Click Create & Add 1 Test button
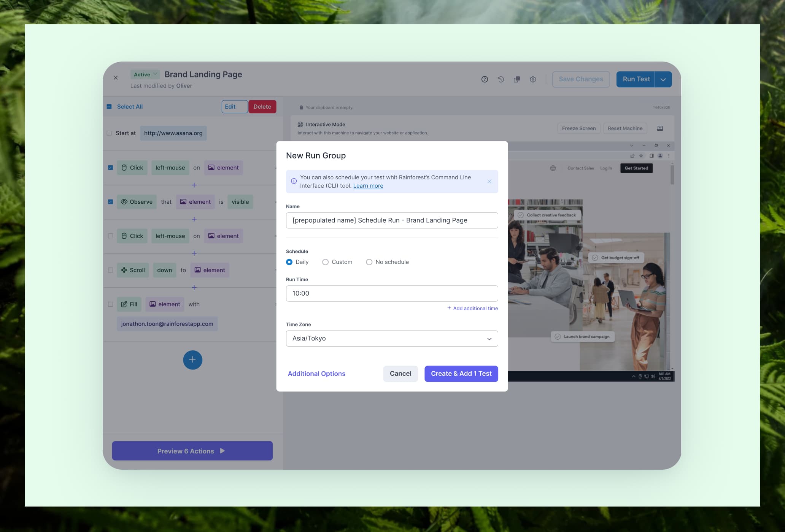 pyautogui.click(x=461, y=374)
